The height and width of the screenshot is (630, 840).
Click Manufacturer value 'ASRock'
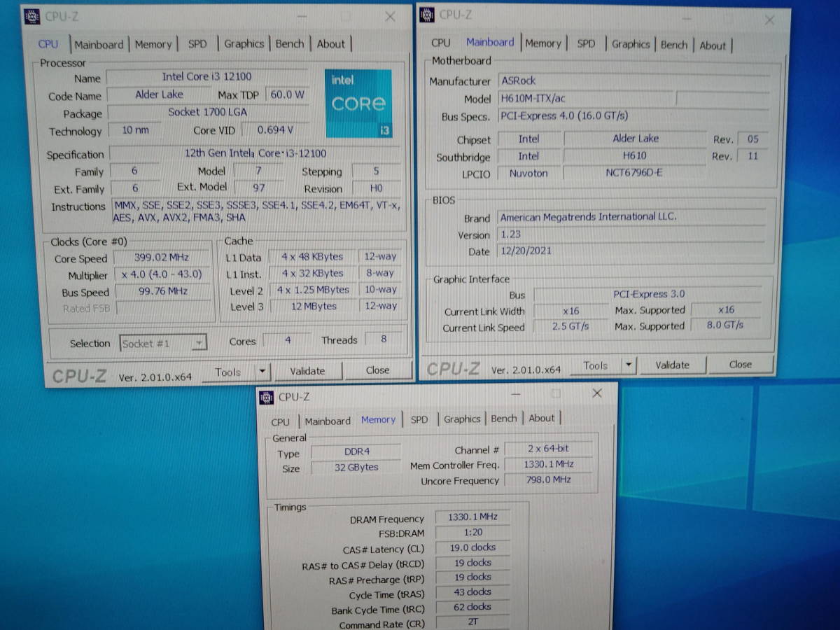(633, 80)
